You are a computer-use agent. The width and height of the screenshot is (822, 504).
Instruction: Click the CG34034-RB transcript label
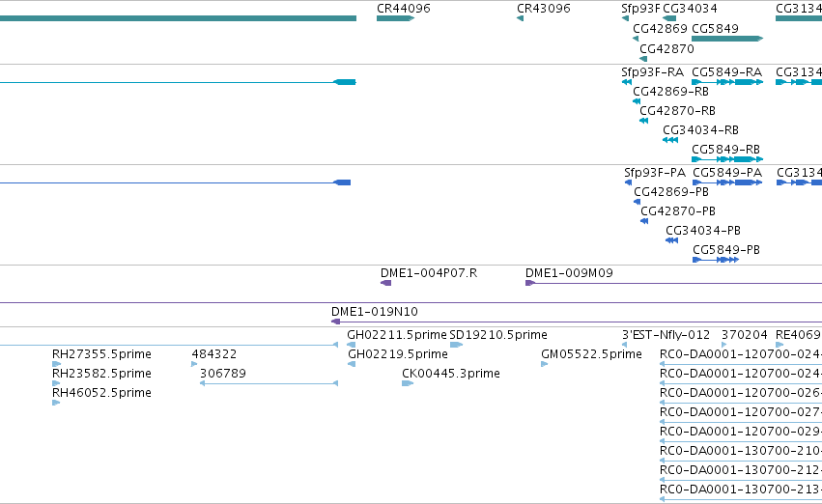(700, 130)
